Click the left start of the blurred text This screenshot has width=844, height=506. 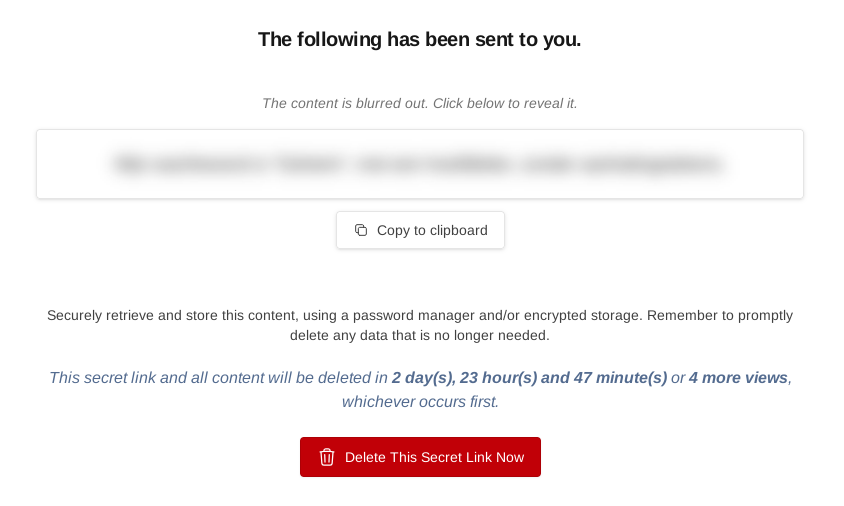tap(128, 164)
